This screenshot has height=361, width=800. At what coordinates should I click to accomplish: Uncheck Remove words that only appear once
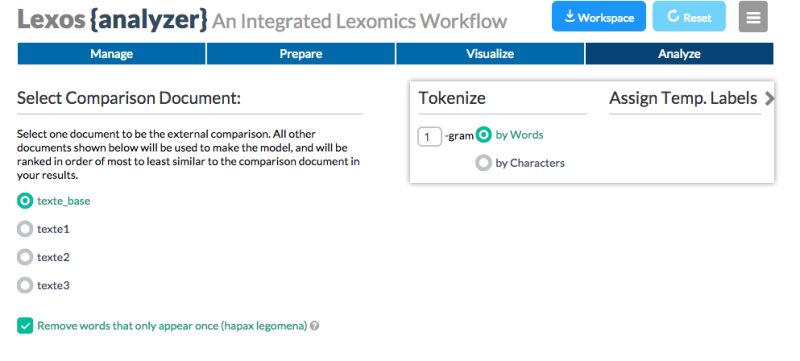pyautogui.click(x=24, y=325)
